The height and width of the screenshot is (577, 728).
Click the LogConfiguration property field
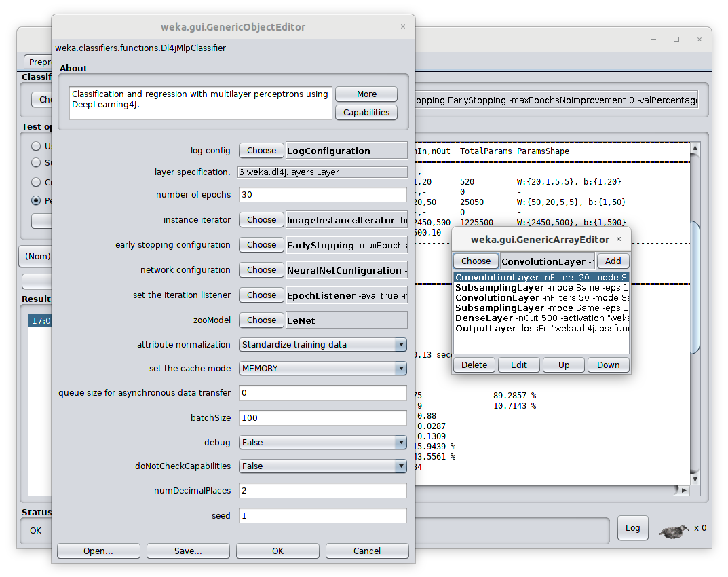[x=346, y=151]
